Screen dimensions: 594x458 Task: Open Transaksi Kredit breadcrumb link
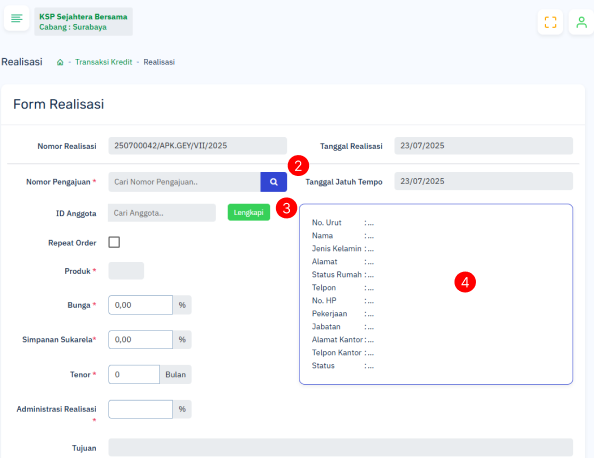(x=103, y=62)
